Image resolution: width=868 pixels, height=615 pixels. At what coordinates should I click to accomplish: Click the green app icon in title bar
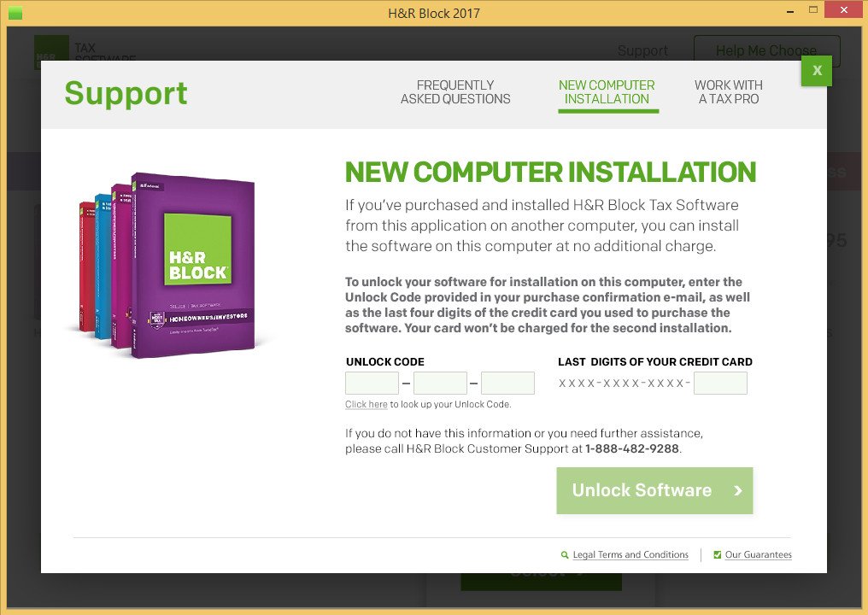(15, 12)
